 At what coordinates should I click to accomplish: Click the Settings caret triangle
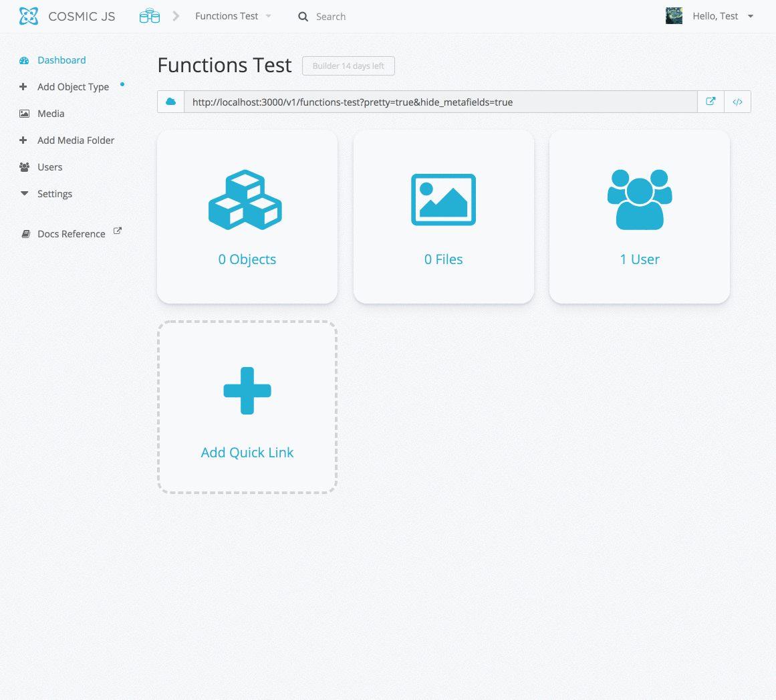click(24, 194)
